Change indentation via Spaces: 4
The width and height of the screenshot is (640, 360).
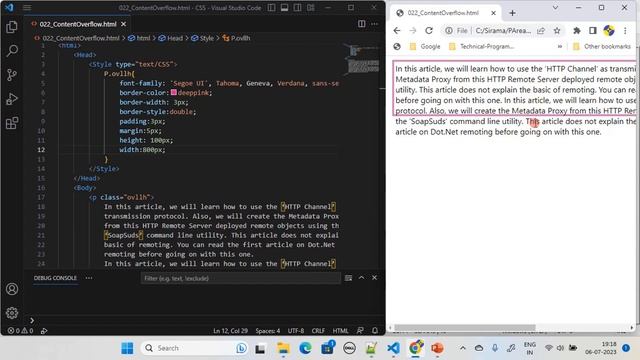click(268, 331)
